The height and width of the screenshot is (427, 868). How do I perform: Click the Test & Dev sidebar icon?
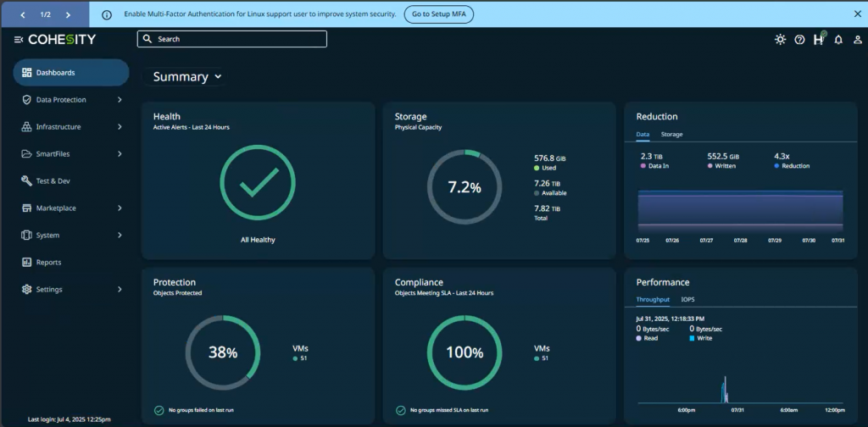[x=27, y=181]
